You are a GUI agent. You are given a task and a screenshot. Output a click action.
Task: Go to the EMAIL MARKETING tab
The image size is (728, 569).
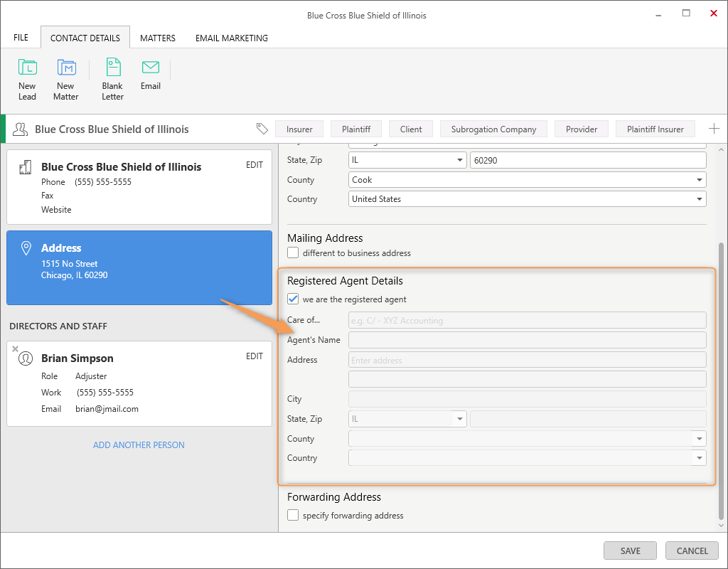[x=232, y=38]
